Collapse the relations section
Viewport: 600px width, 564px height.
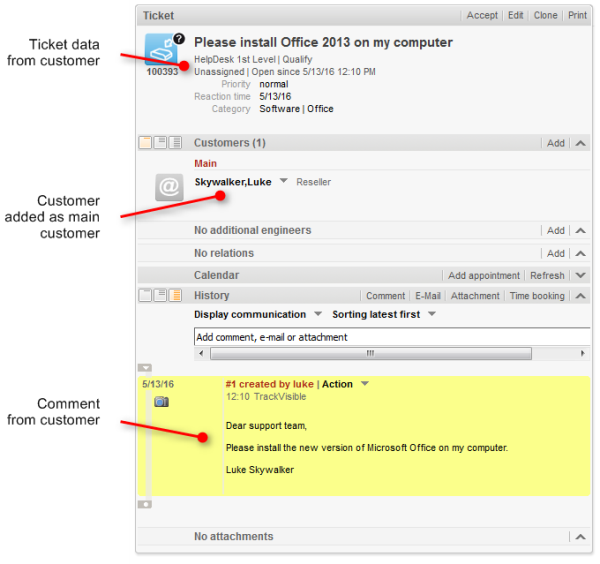tap(580, 253)
